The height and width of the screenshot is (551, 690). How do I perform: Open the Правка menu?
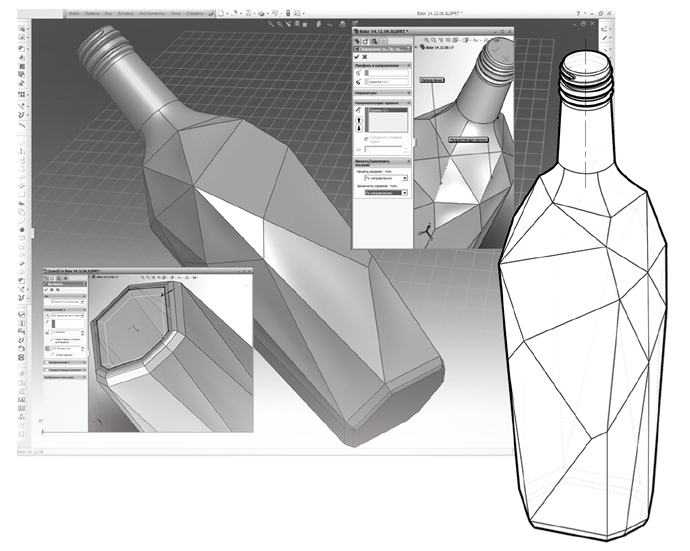point(92,14)
